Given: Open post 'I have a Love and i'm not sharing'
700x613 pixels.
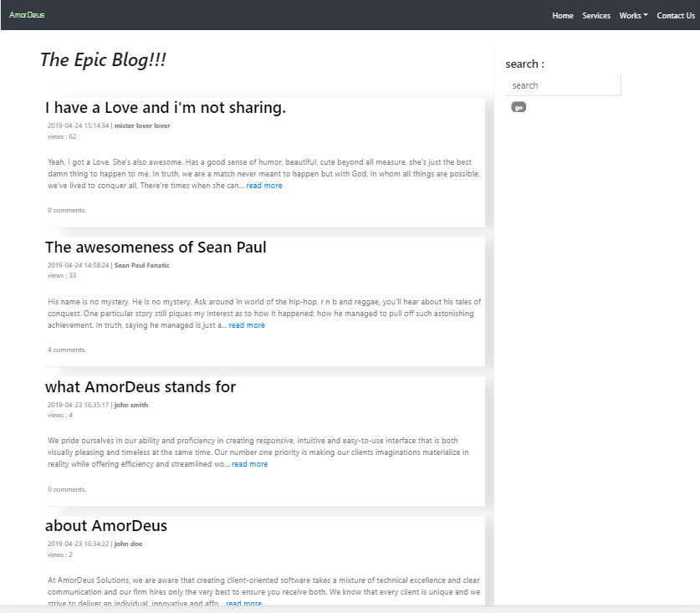Looking at the screenshot, I should coord(166,108).
